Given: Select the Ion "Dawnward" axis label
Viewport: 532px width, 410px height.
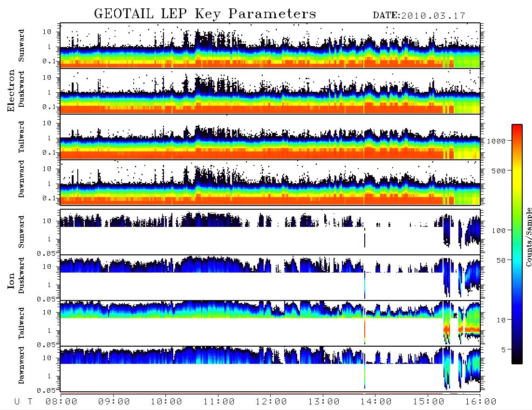Looking at the screenshot, I should [21, 365].
